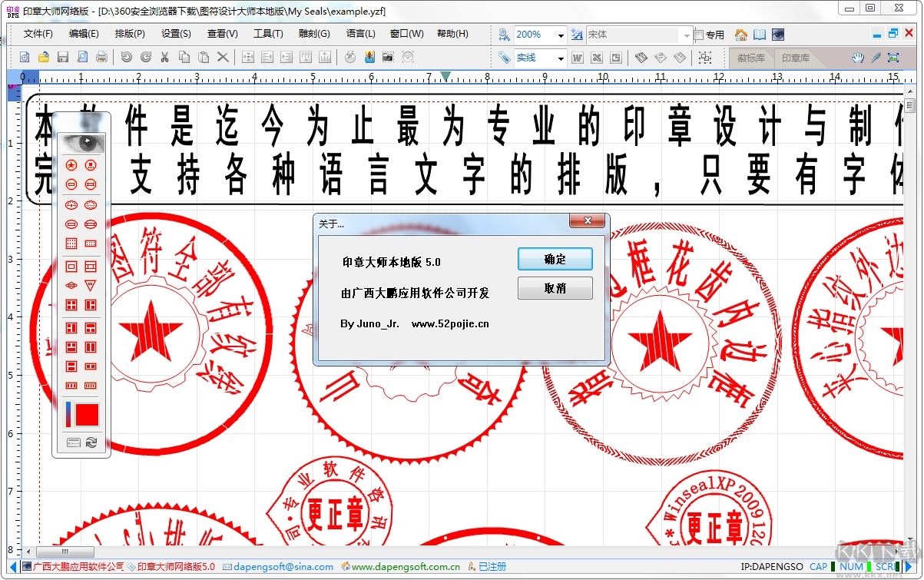The width and height of the screenshot is (924, 580).
Task: Switch to the 印章库 tab
Action: point(796,58)
